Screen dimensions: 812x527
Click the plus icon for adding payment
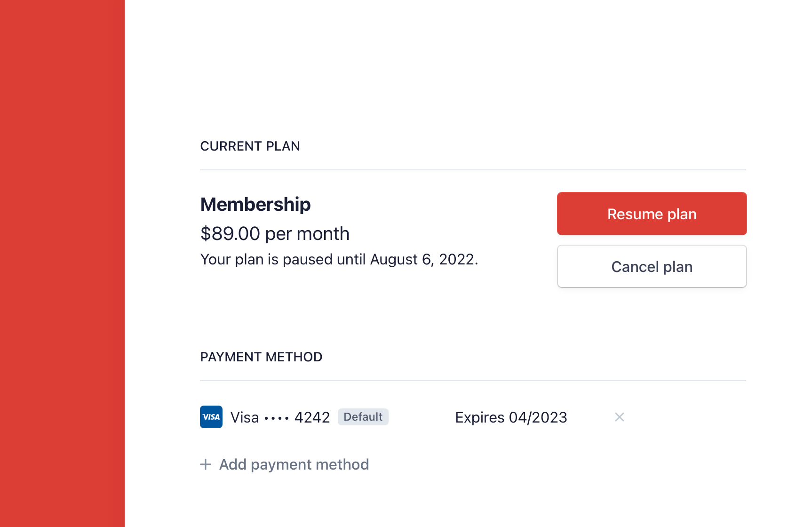[x=206, y=464]
